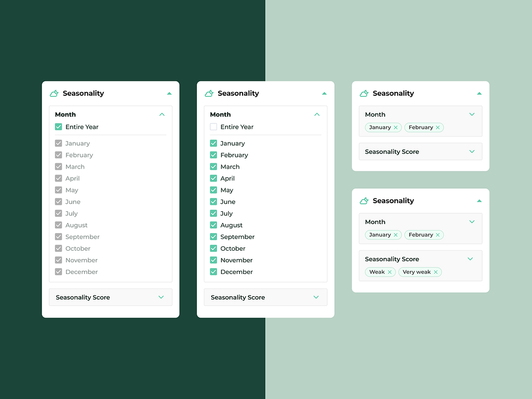Screen dimensions: 532x399
Task: Expand Month dropdown in card with empty score
Action: [472, 114]
